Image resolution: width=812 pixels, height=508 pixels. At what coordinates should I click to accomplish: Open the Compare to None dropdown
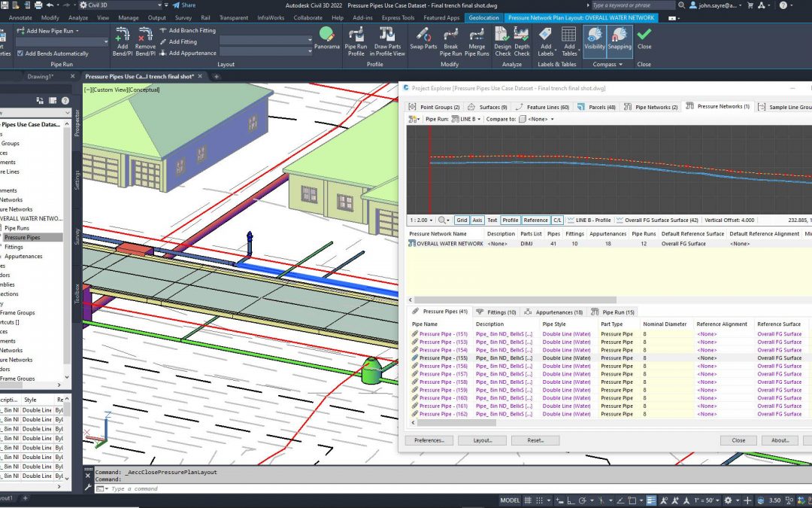click(x=537, y=119)
